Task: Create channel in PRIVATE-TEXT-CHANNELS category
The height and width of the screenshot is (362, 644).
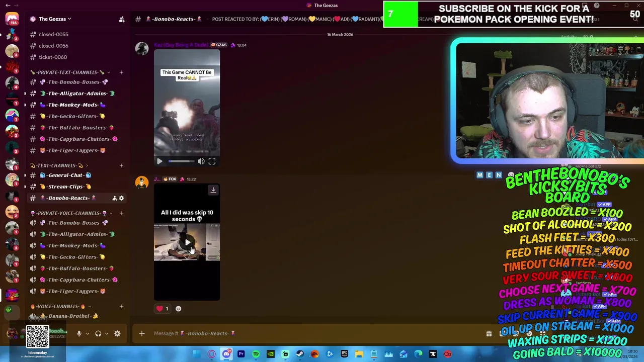Action: (x=121, y=72)
